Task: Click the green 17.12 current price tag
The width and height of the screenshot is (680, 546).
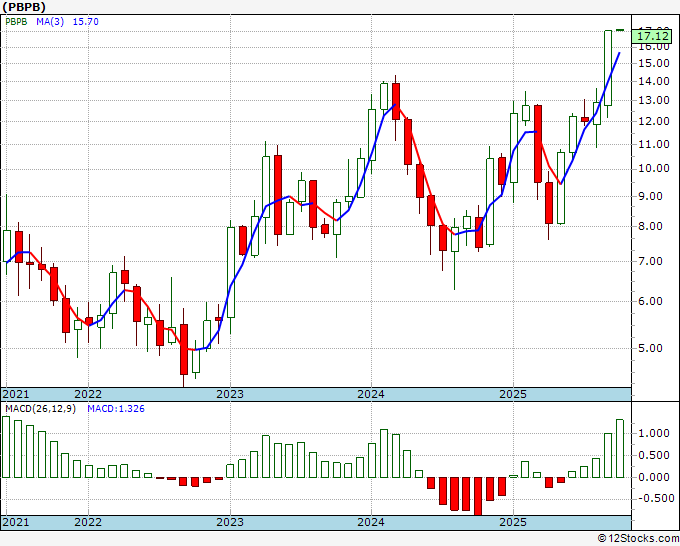Action: (654, 36)
